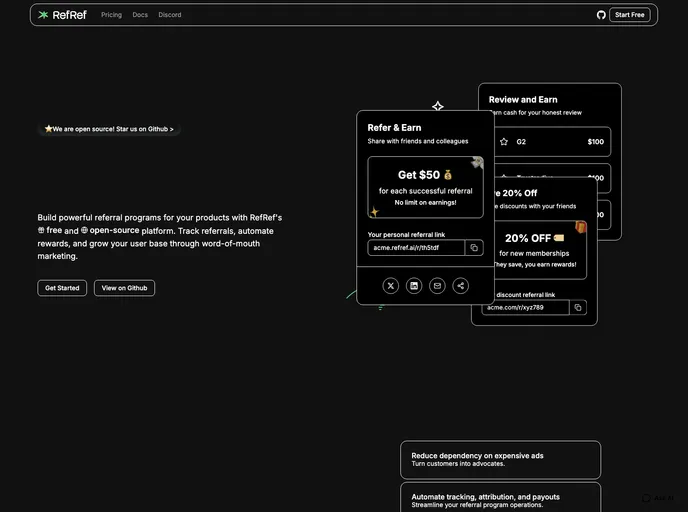Click the RefRef logo in the navbar
Image resolution: width=688 pixels, height=512 pixels.
62,15
